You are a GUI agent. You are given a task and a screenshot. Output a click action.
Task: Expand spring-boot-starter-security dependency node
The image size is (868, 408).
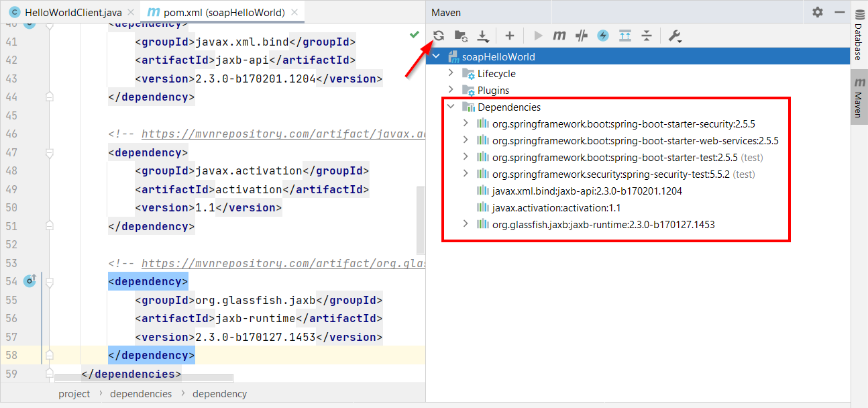pyautogui.click(x=466, y=123)
